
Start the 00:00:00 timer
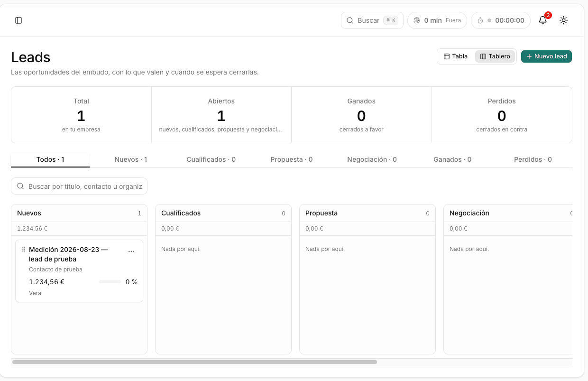point(501,20)
